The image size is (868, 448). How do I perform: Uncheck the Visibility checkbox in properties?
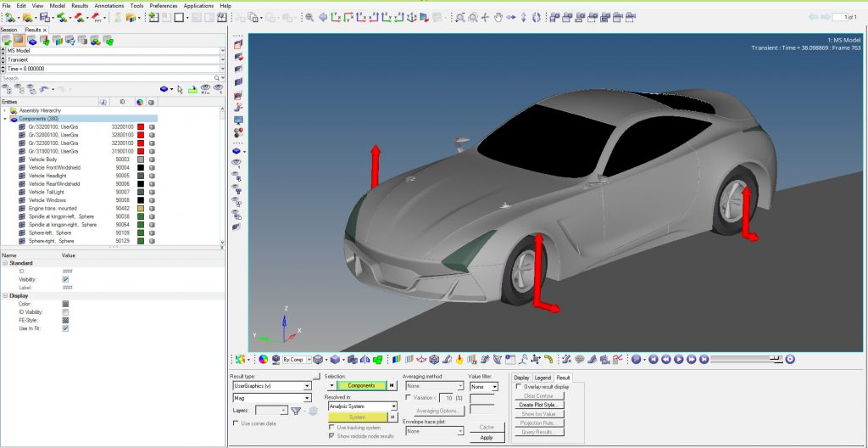[x=65, y=278]
